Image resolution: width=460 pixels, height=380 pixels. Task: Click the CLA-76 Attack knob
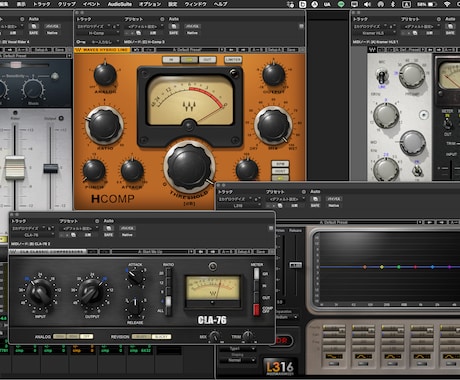pyautogui.click(x=135, y=277)
